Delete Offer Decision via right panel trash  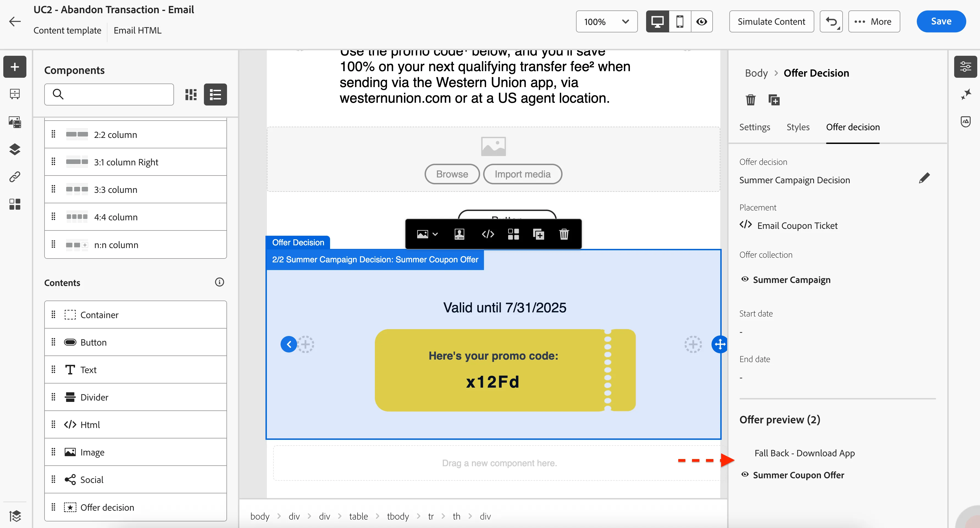point(750,100)
